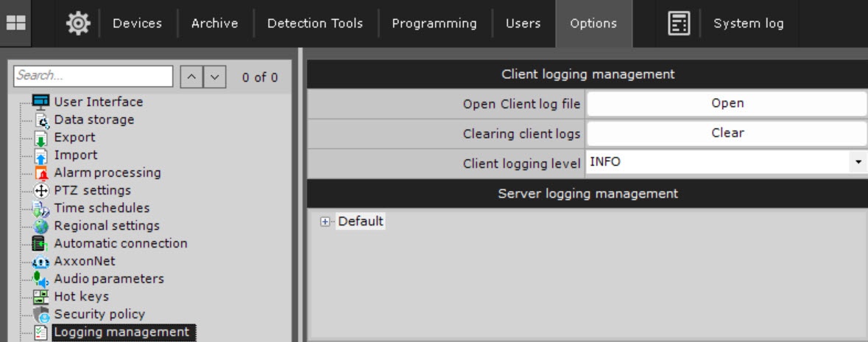This screenshot has height=342, width=868.
Task: Open Hot keys settings
Action: pyautogui.click(x=81, y=296)
